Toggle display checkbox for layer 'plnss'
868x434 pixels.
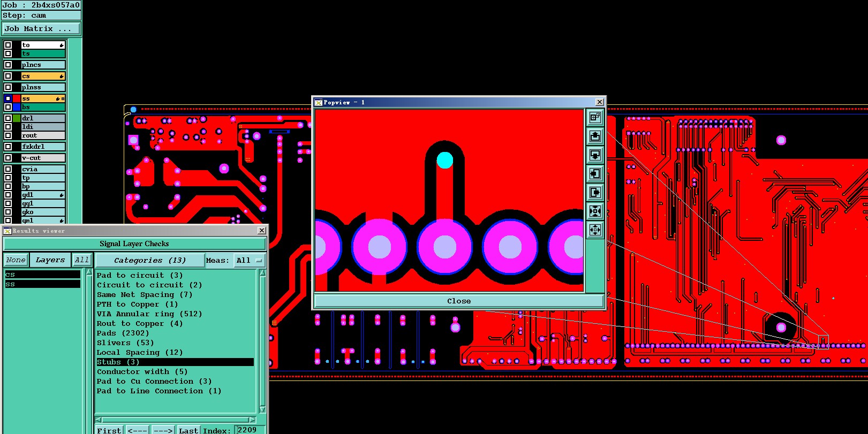pyautogui.click(x=8, y=87)
